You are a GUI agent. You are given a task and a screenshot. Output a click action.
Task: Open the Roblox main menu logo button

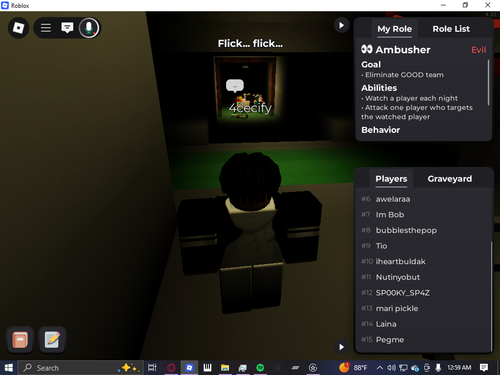pyautogui.click(x=18, y=28)
